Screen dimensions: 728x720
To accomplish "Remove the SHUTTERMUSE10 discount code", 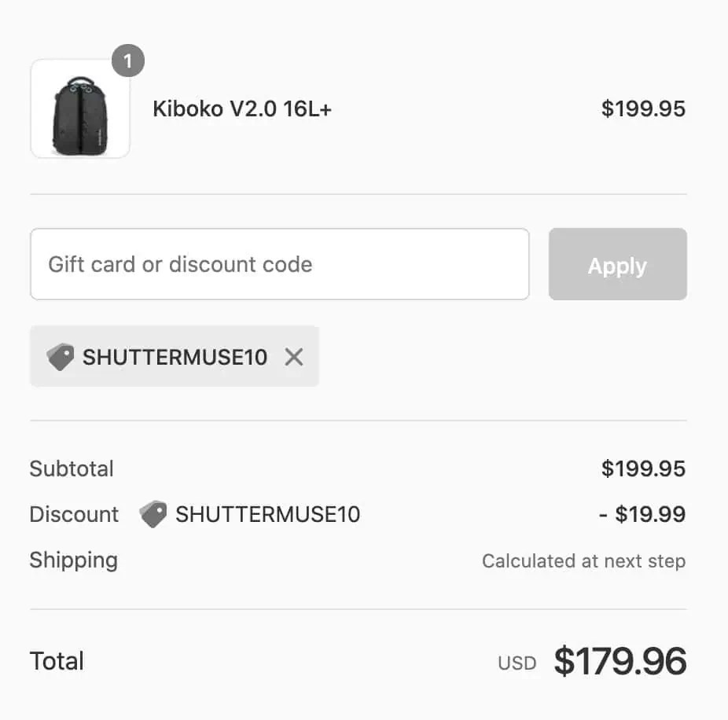I will click(x=294, y=357).
